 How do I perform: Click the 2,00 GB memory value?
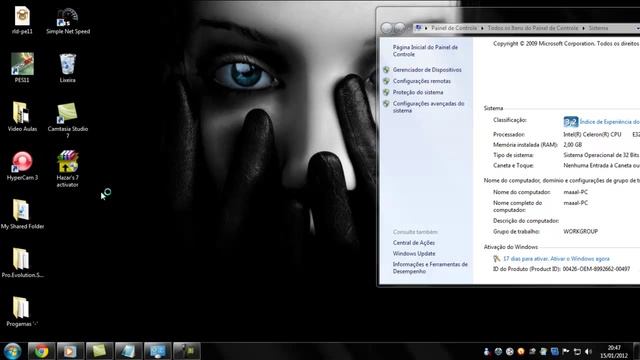[573, 145]
